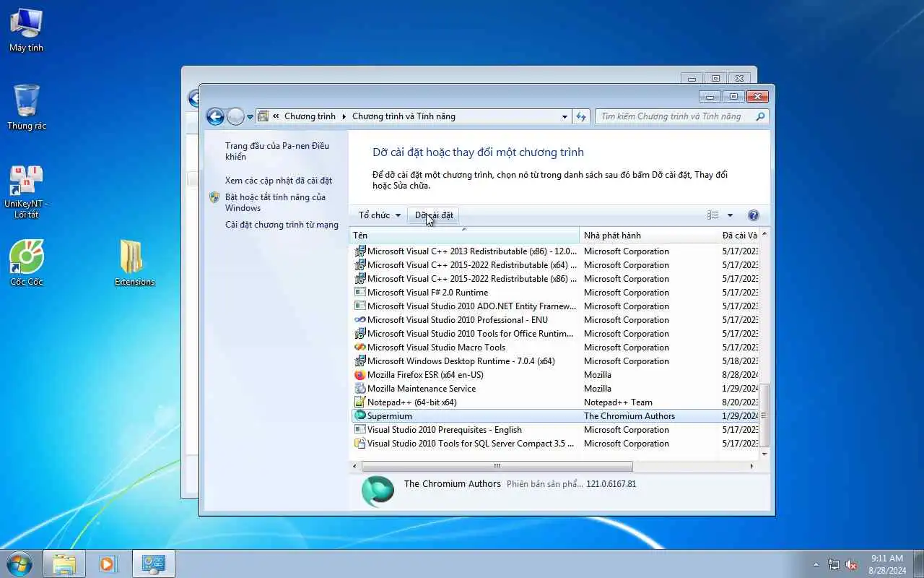Open Windows Media Player from taskbar
This screenshot has width=924, height=578.
[x=108, y=564]
